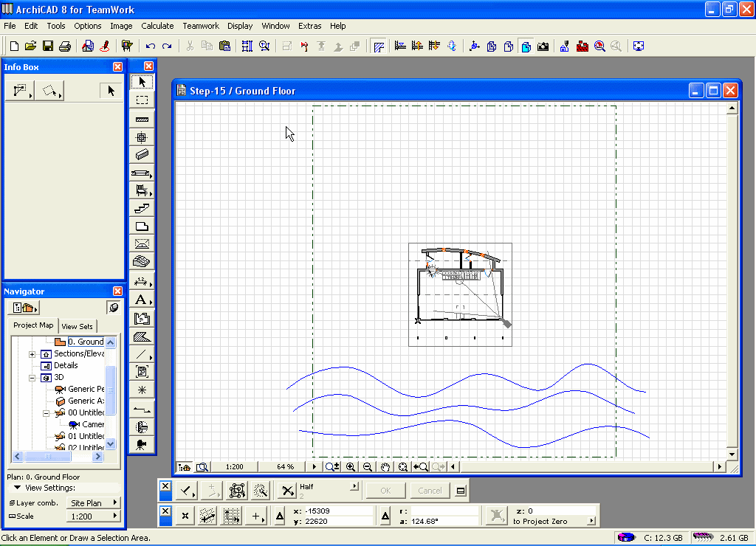Select the Stair tool in the toolbox
The image size is (756, 546).
point(142,209)
